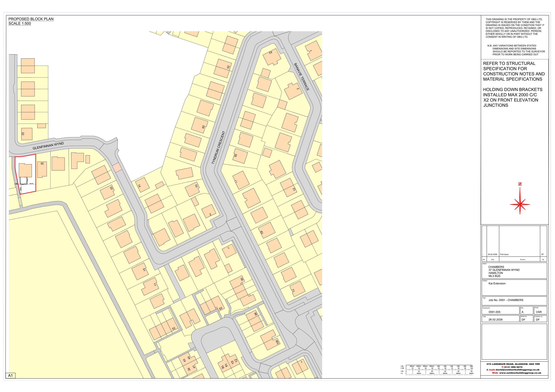Click house number 62 on Tyndrum Crescent
This screenshot has width=555, height=392.
(203, 127)
